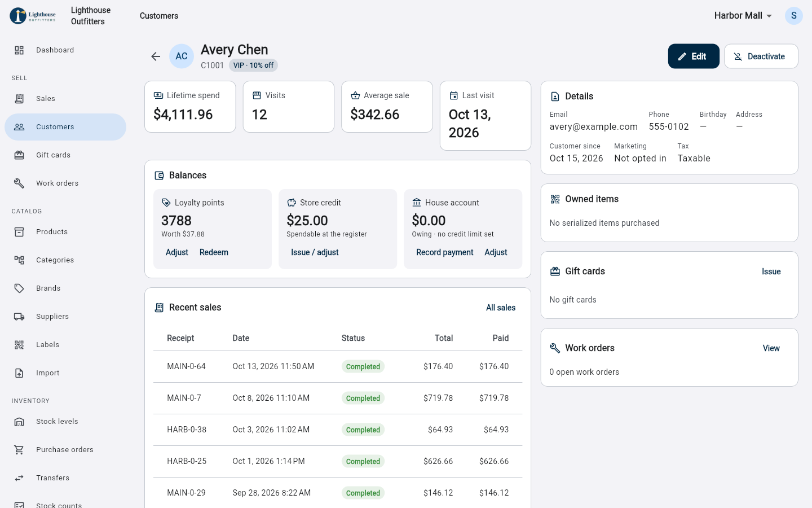Click the Labels QR icon in sidebar
812x508 pixels.
click(19, 345)
